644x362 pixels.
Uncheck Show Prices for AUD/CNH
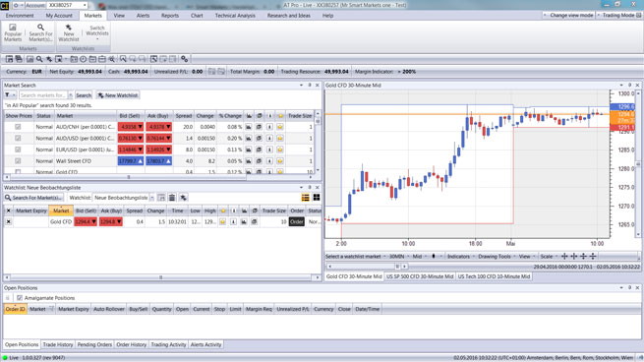pyautogui.click(x=18, y=127)
